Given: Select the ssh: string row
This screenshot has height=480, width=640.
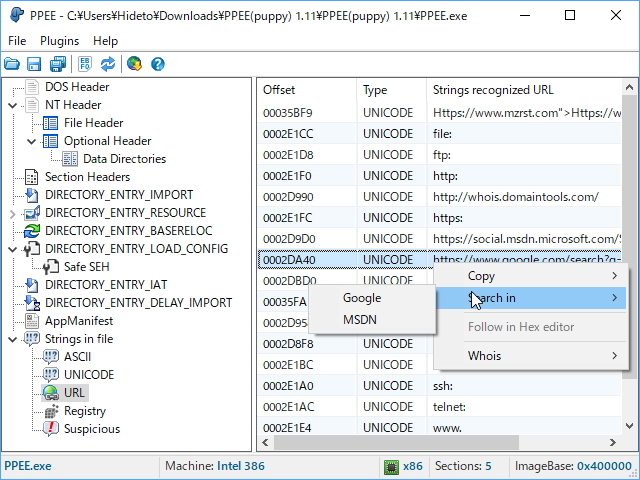Looking at the screenshot, I should coord(439,386).
